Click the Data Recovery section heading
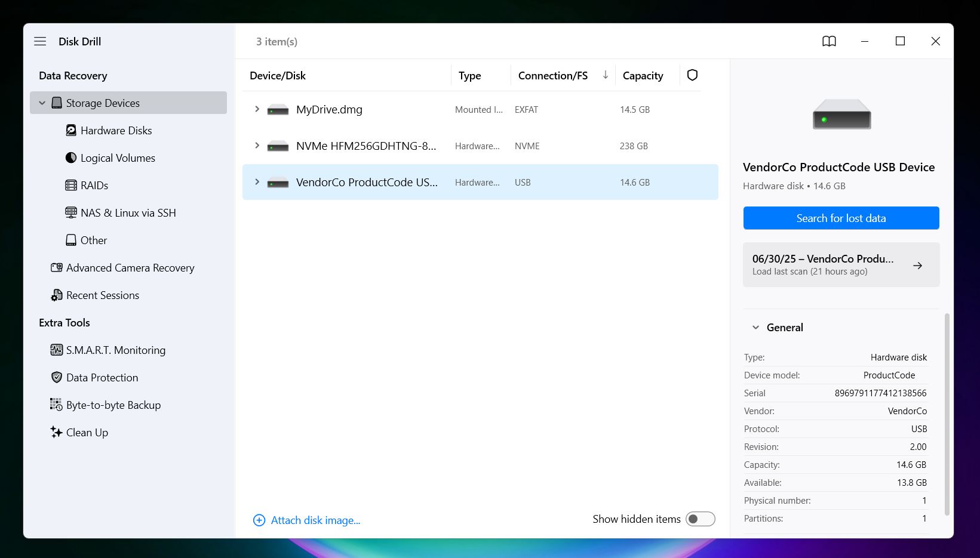Viewport: 980px width, 558px height. click(x=73, y=75)
